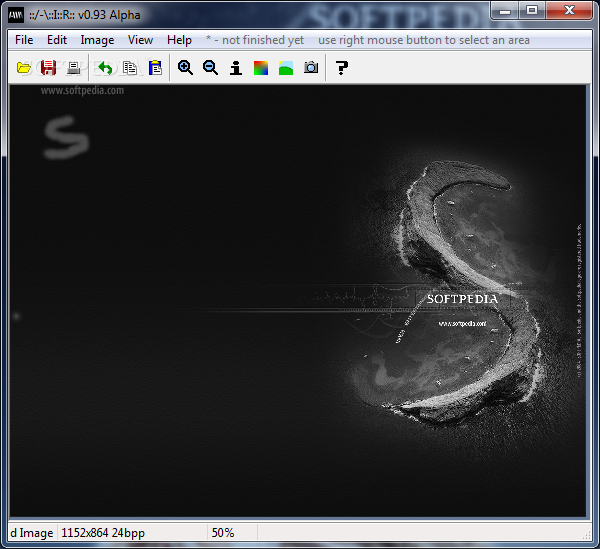This screenshot has height=549, width=600.
Task: Click the red floppy Save icon
Action: pyautogui.click(x=49, y=68)
